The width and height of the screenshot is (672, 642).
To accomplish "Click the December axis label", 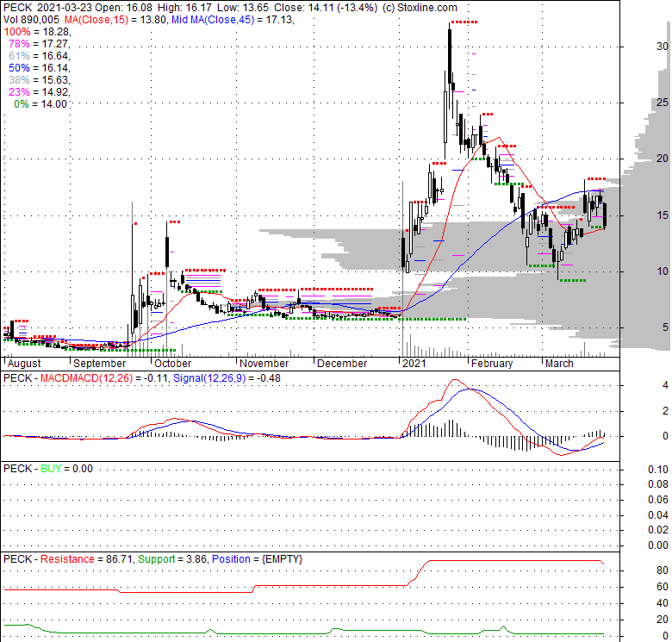I will click(342, 364).
